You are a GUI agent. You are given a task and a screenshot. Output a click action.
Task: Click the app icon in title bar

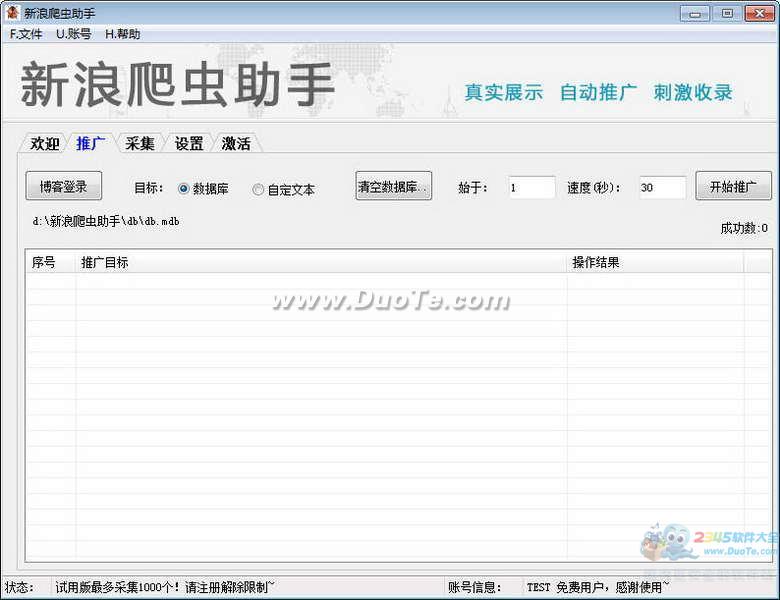tap(12, 12)
